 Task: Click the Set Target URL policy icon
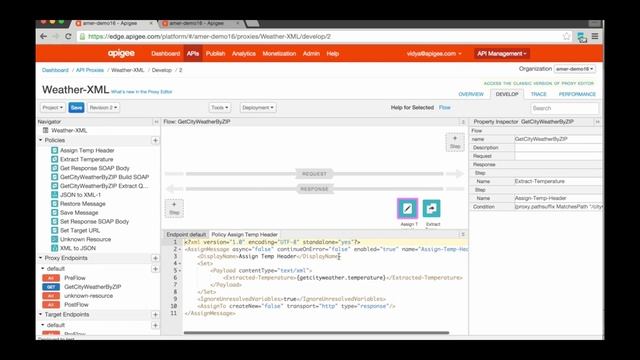[55, 230]
